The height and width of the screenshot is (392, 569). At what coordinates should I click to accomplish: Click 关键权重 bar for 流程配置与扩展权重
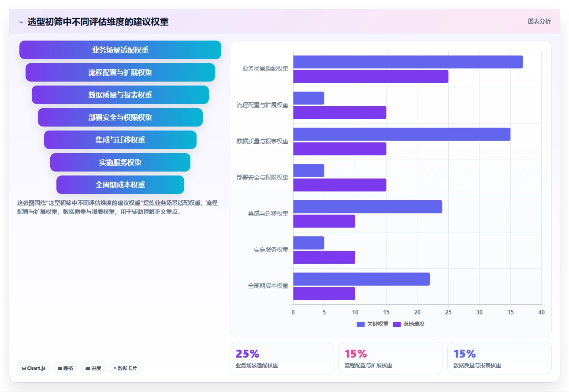[x=309, y=98]
